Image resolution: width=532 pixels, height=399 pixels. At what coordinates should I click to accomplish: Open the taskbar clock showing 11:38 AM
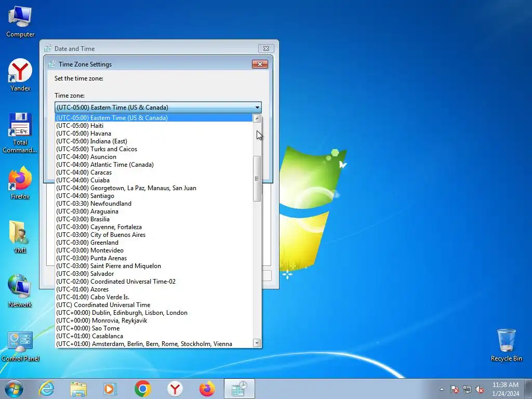[x=505, y=389]
